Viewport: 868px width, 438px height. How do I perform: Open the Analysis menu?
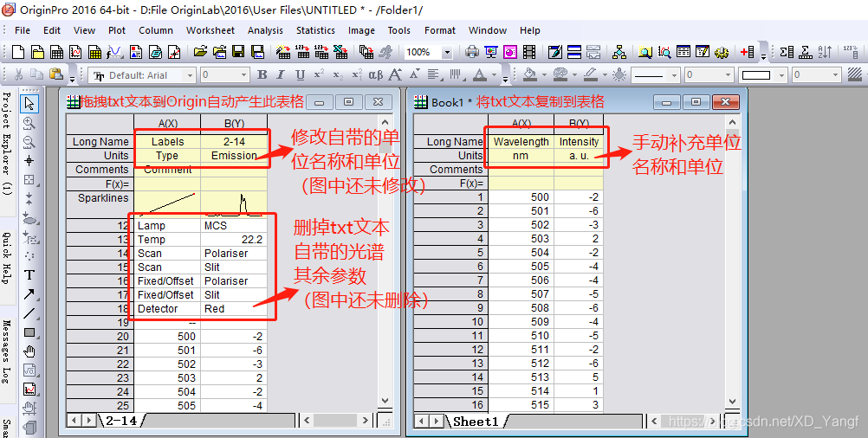pyautogui.click(x=265, y=30)
